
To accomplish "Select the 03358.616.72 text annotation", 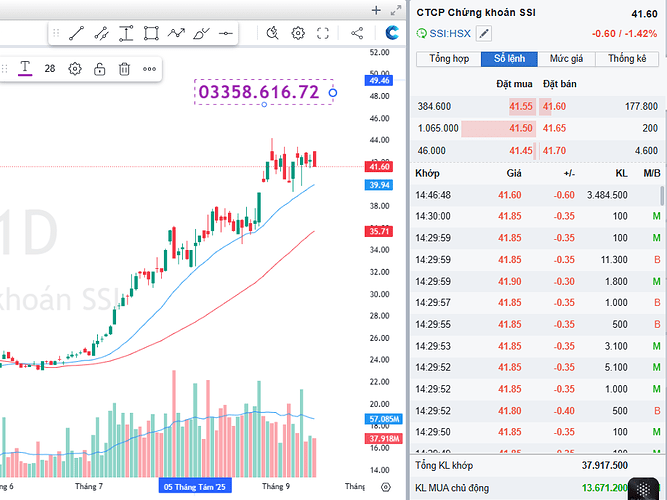I will pyautogui.click(x=259, y=92).
